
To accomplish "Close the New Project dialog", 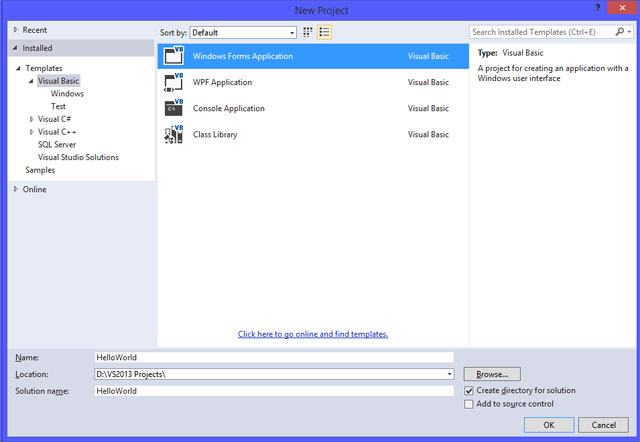I will [x=622, y=8].
